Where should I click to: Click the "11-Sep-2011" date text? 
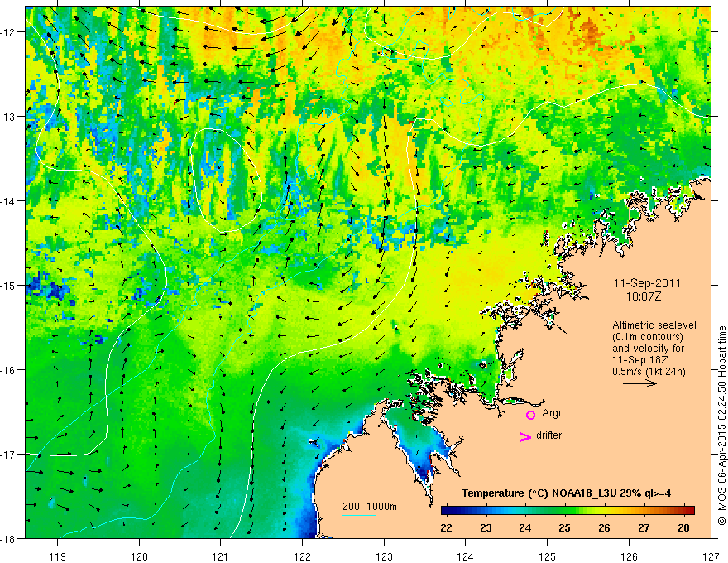tap(647, 283)
